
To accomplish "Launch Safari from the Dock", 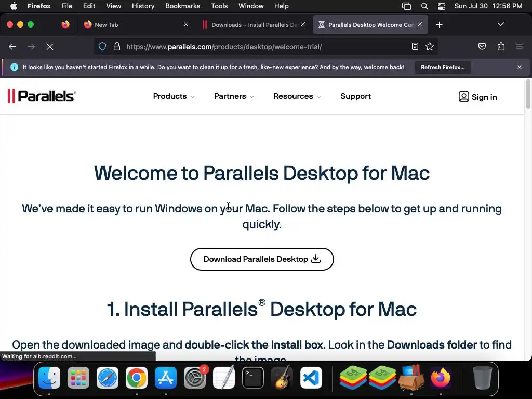I will tap(108, 378).
